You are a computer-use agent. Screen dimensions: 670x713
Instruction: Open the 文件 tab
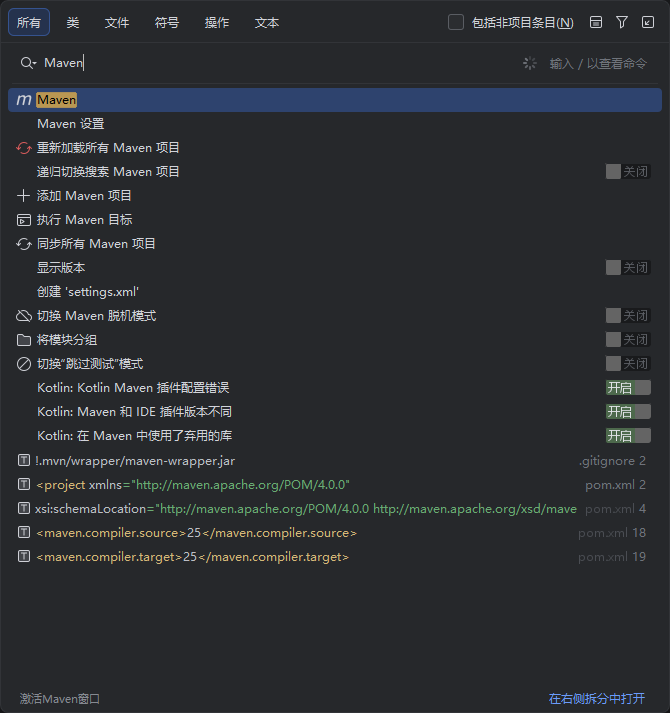[x=117, y=22]
